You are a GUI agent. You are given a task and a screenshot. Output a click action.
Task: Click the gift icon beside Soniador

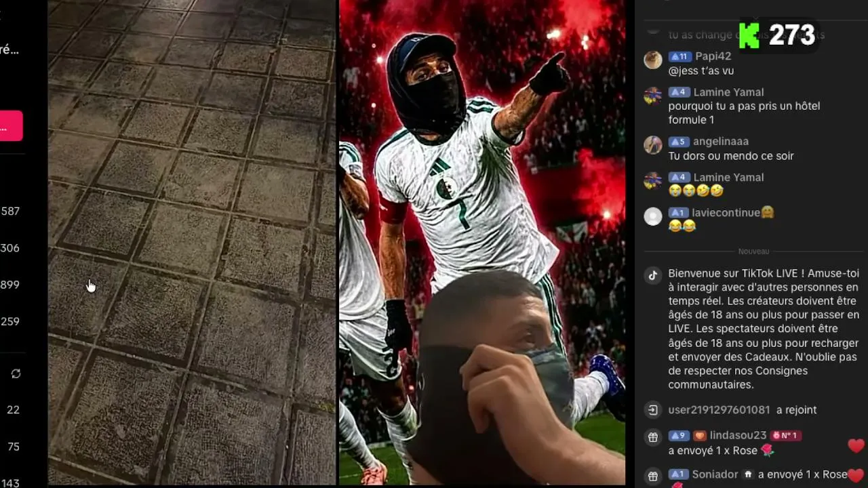[652, 476]
